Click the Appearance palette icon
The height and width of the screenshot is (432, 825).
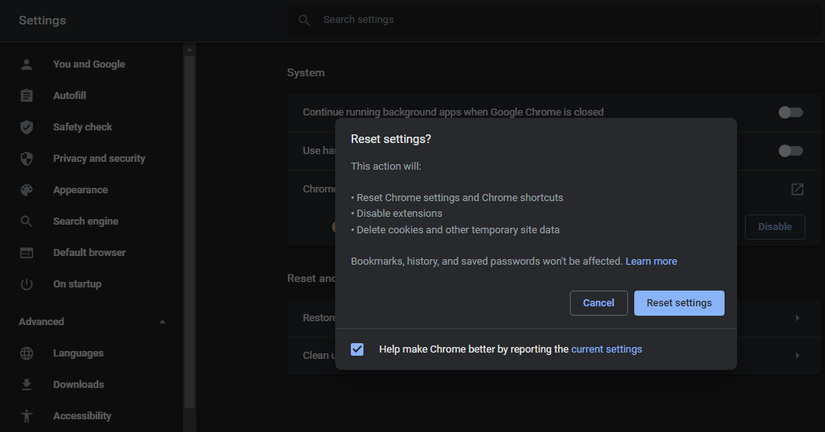(27, 190)
